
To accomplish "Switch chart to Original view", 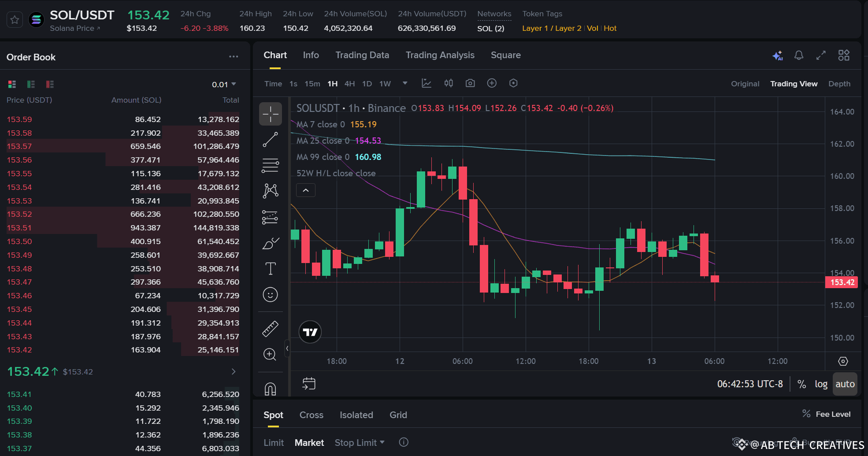I will pos(745,84).
